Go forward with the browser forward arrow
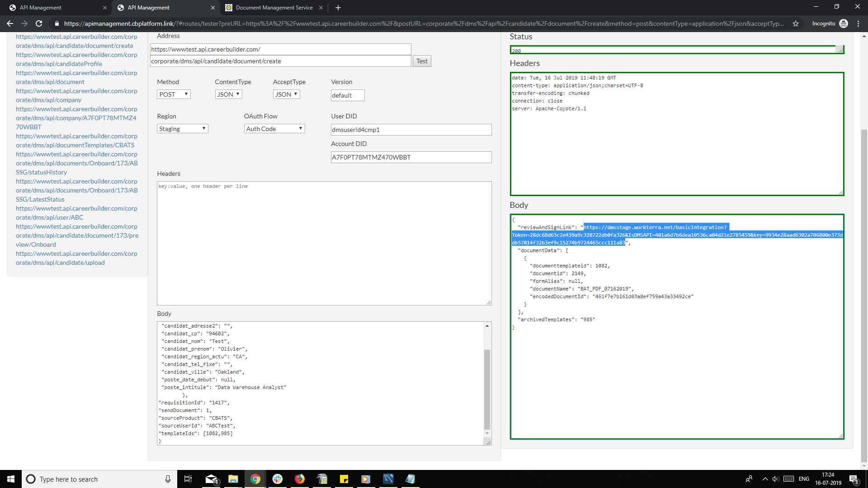The image size is (868, 488). [x=24, y=23]
